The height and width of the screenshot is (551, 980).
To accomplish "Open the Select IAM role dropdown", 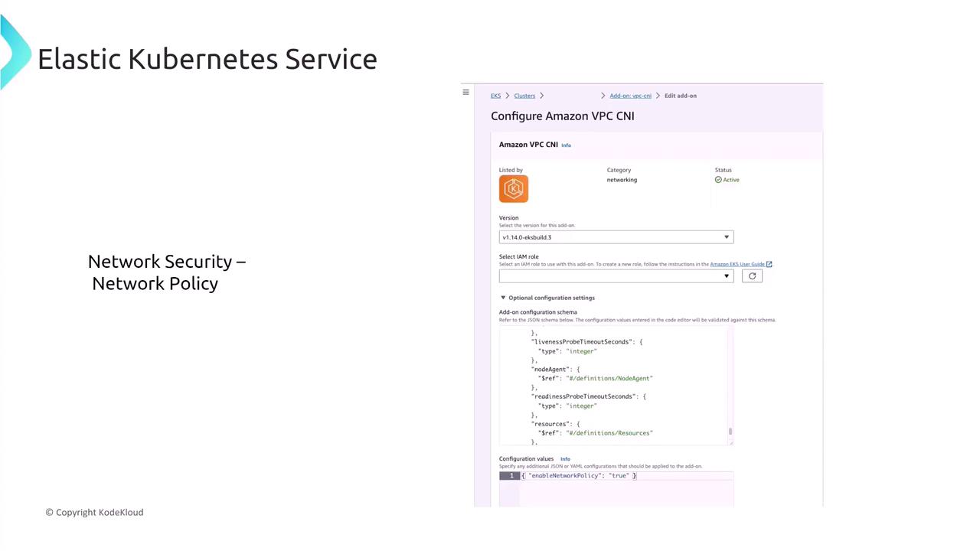I will [x=616, y=276].
